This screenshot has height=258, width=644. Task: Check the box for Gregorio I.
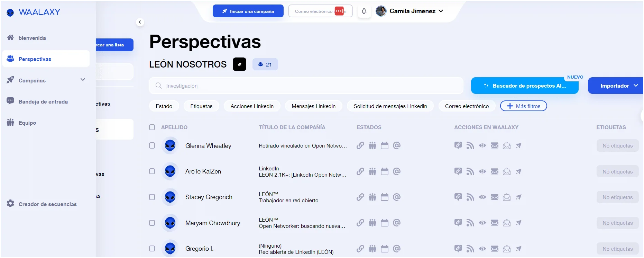[152, 248]
